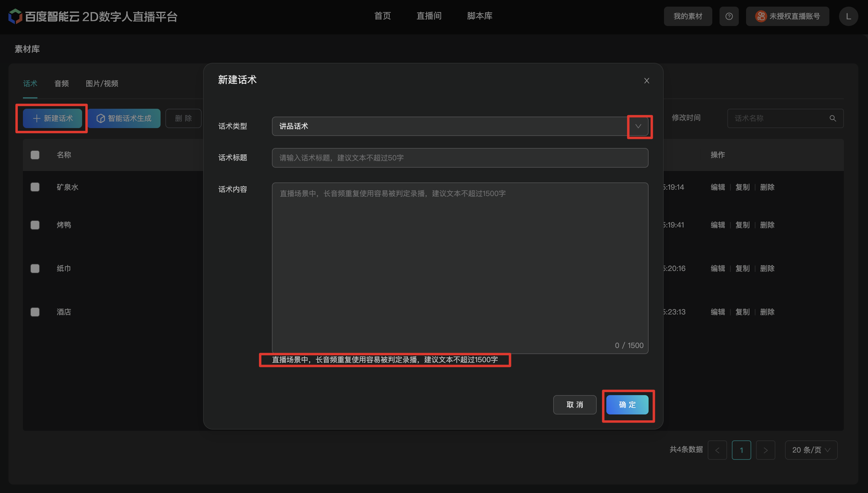Confirm dialog with 确定 button
Screen dimensions: 868x493
[627, 404]
